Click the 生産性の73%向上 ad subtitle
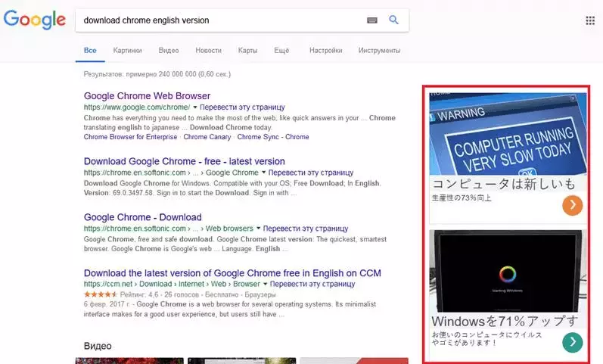Viewport: 603px width, 364px height. (462, 198)
